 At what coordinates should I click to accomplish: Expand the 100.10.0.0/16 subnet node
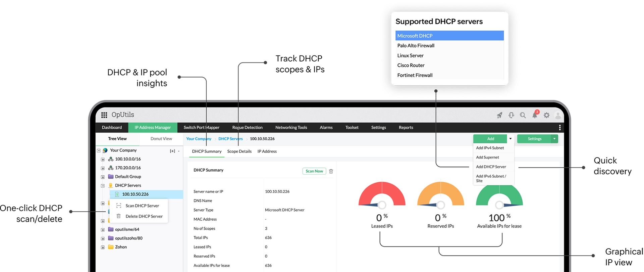coord(103,160)
